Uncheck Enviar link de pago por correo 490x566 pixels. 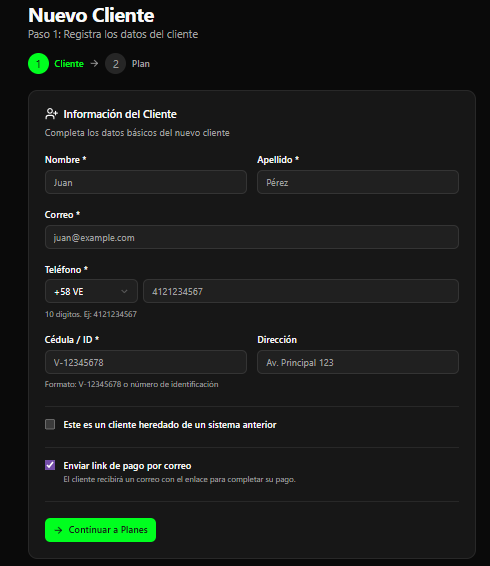pos(50,465)
